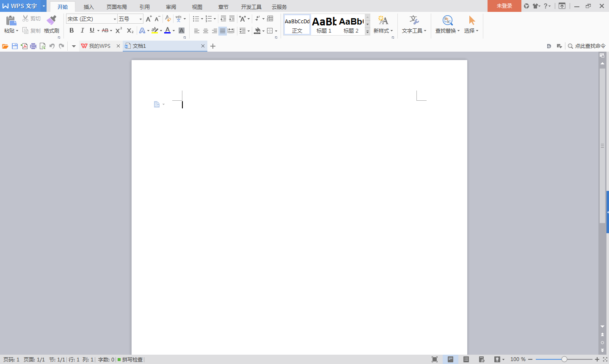609x364 pixels.
Task: Click the Not Logged In (未登录) button
Action: (504, 6)
